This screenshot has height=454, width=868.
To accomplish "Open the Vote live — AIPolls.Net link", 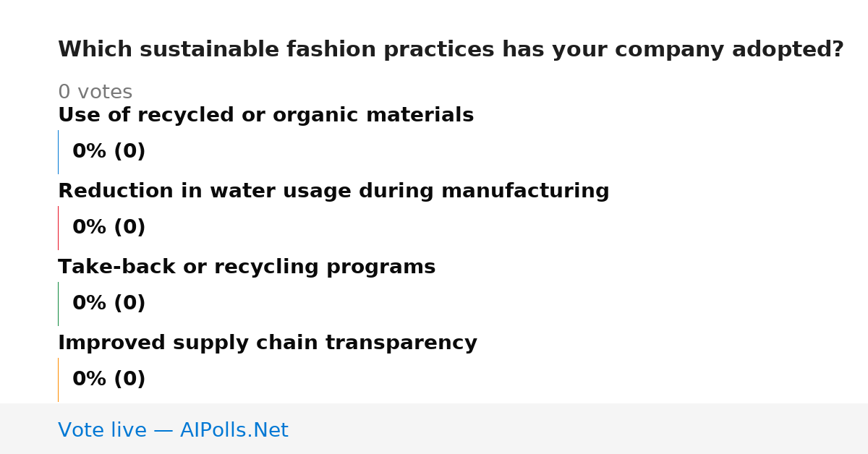I will click(x=173, y=430).
